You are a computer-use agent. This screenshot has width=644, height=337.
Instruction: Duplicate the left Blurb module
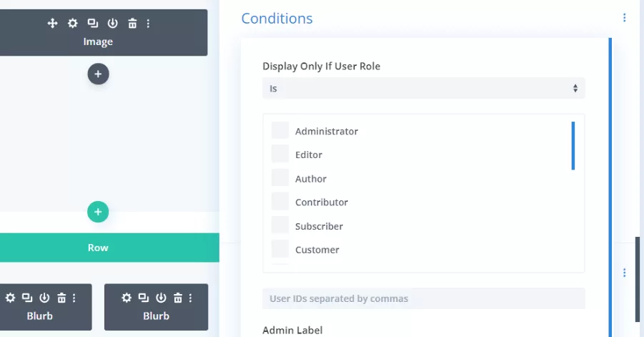pyautogui.click(x=27, y=298)
